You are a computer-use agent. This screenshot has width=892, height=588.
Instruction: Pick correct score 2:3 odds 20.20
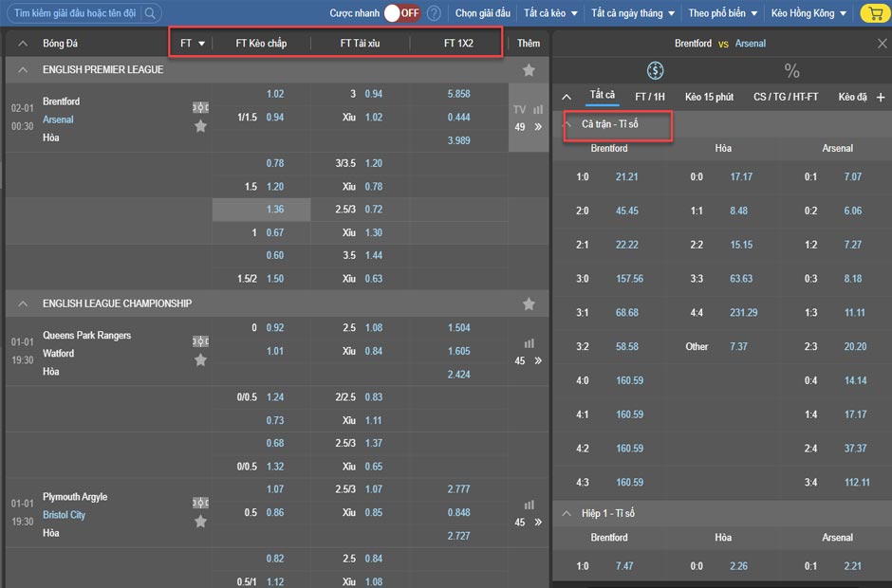point(855,346)
